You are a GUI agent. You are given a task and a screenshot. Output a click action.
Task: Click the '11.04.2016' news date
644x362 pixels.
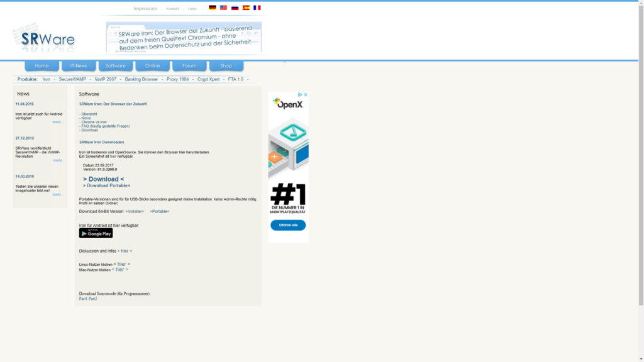[x=25, y=104]
